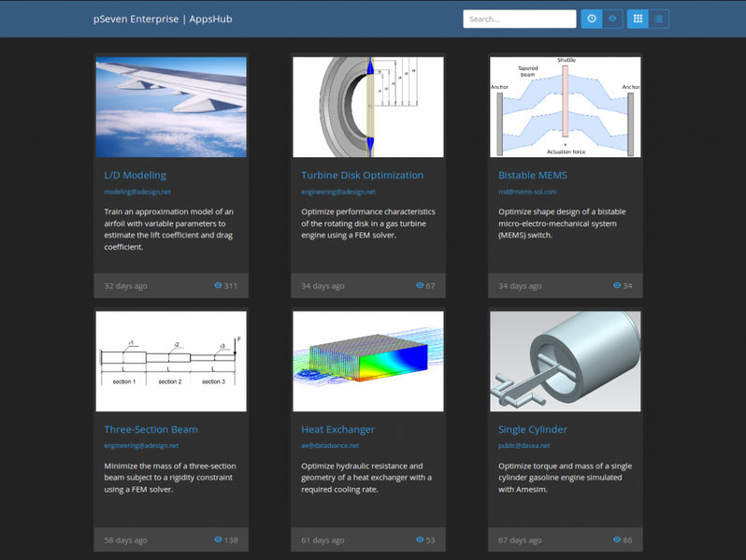Click the views eye icon on L/D Modeling
This screenshot has height=560, width=746.
coord(218,285)
